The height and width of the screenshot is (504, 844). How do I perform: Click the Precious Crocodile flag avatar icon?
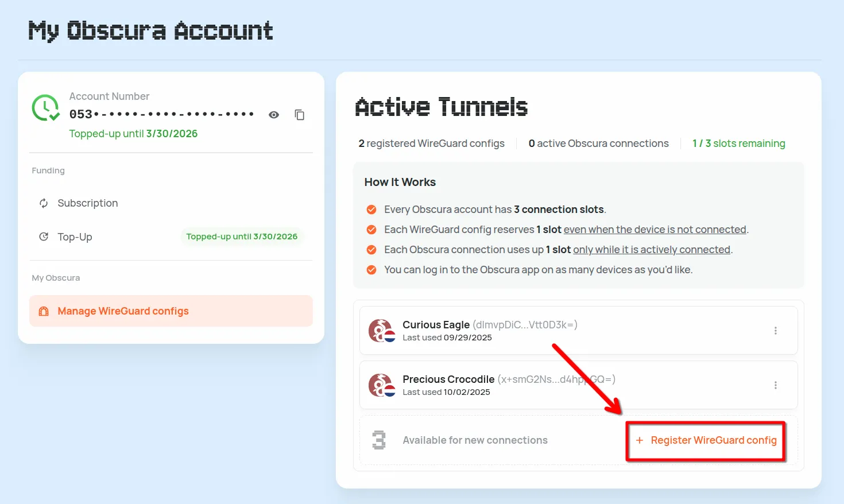381,385
